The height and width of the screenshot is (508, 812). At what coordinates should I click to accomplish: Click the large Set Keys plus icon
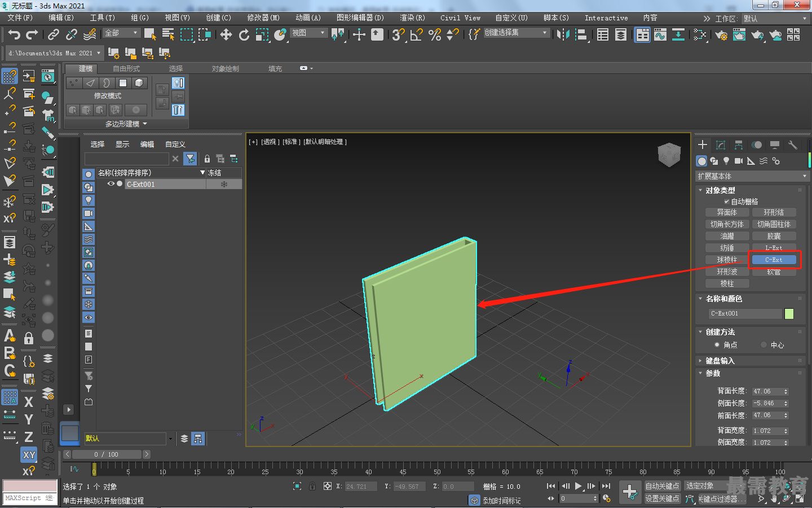(x=630, y=492)
